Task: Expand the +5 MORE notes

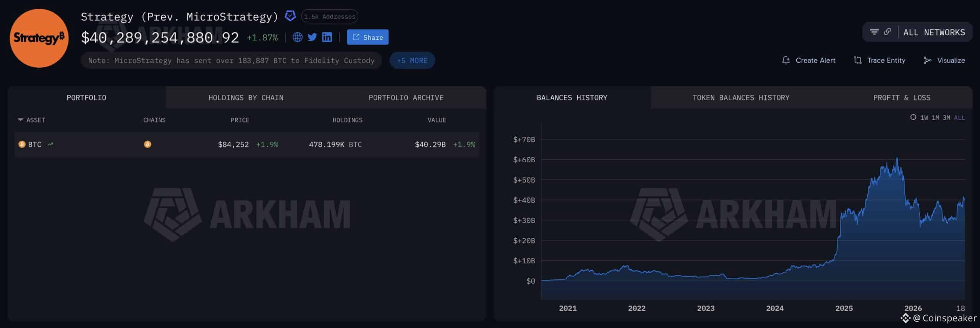Action: click(412, 60)
